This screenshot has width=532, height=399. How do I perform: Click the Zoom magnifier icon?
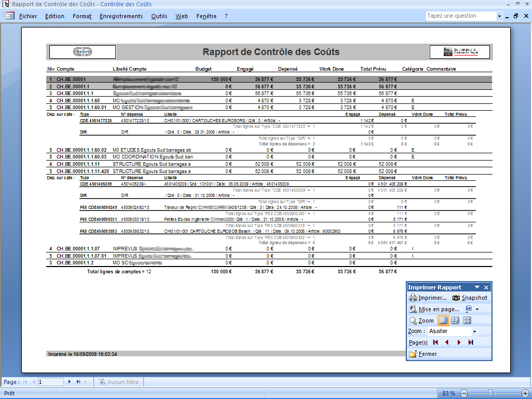(x=413, y=321)
